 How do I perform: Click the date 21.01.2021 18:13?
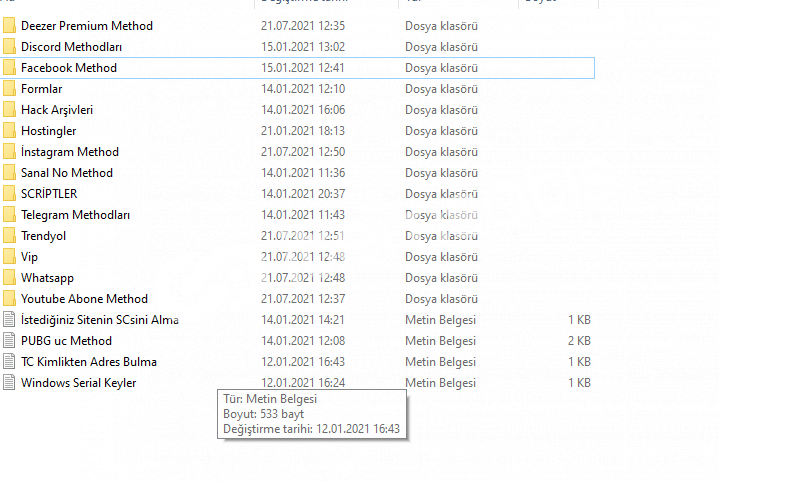[303, 131]
